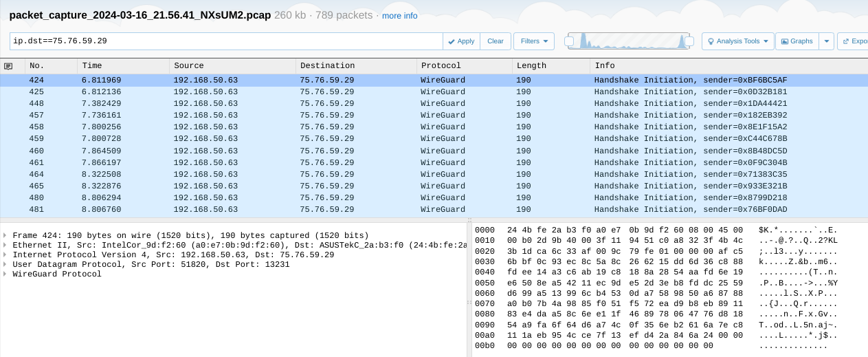
Task: Sort by the Source column header
Action: [x=232, y=66]
